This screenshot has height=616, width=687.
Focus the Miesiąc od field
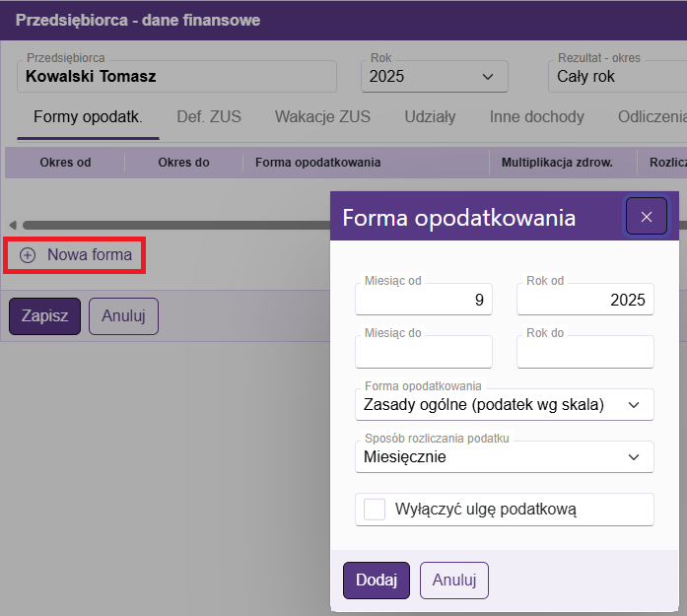pos(424,300)
